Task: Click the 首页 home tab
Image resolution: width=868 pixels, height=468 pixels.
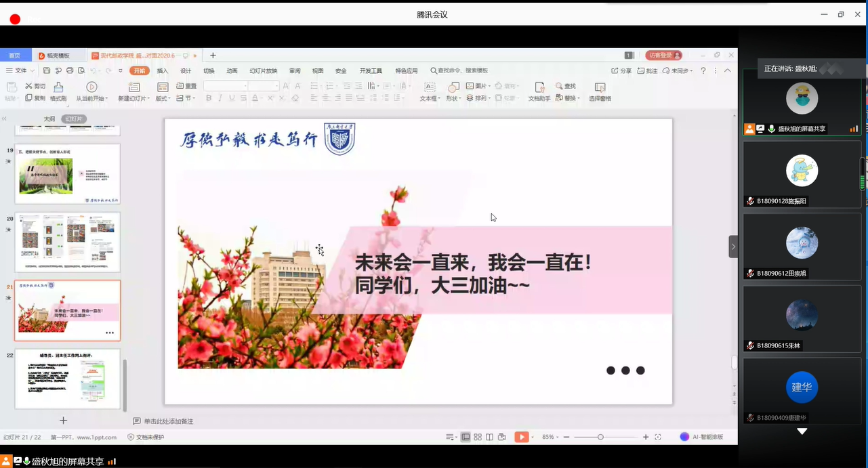Action: coord(14,56)
